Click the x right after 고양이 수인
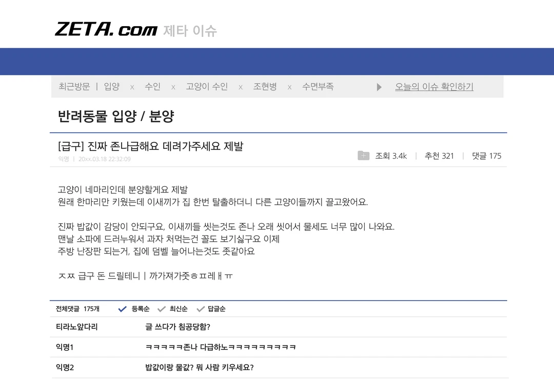The height and width of the screenshot is (392, 554). pos(240,87)
